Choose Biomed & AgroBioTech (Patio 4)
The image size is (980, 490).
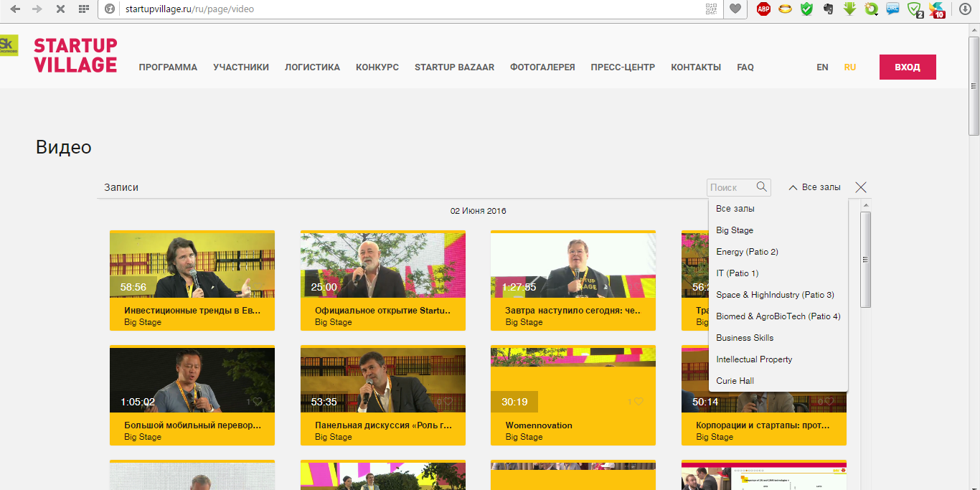tap(778, 316)
